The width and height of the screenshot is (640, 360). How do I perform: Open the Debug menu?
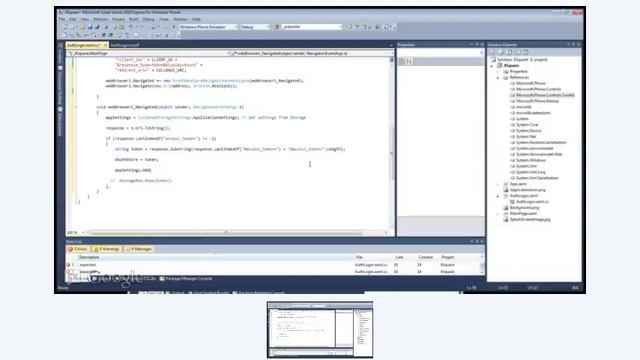(x=149, y=19)
